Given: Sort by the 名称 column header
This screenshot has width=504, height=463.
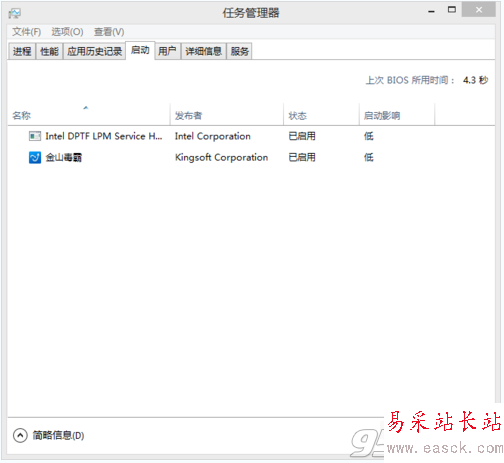Looking at the screenshot, I should click(89, 115).
